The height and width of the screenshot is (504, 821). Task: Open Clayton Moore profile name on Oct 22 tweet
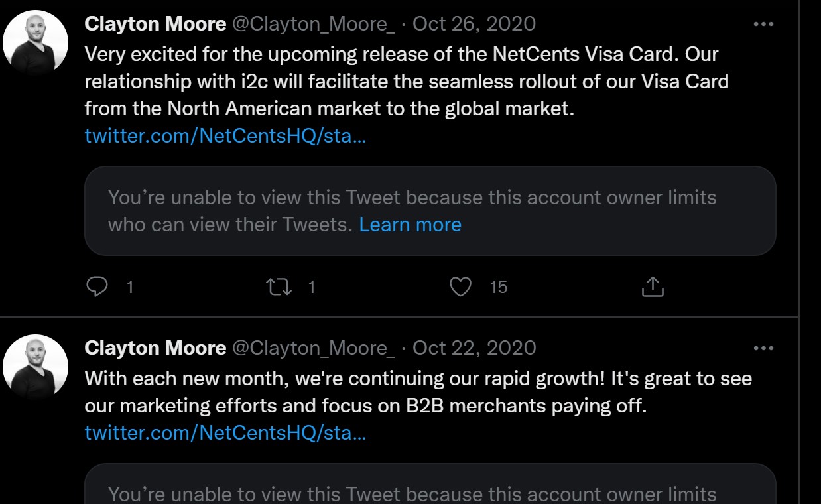coord(155,348)
